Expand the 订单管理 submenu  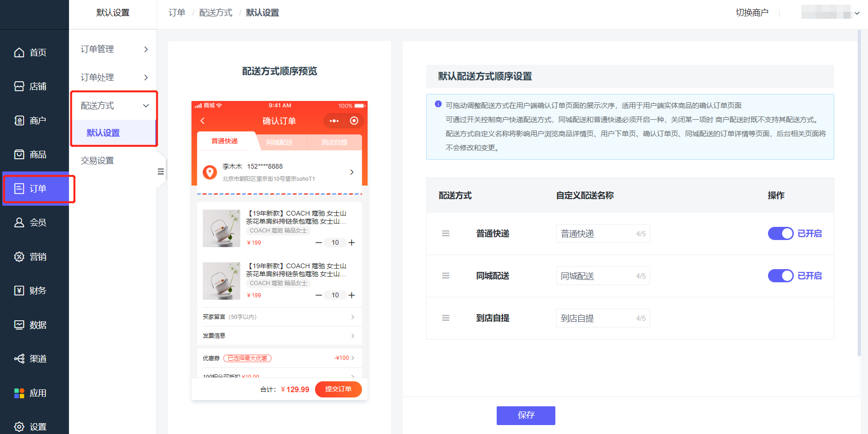(146, 49)
